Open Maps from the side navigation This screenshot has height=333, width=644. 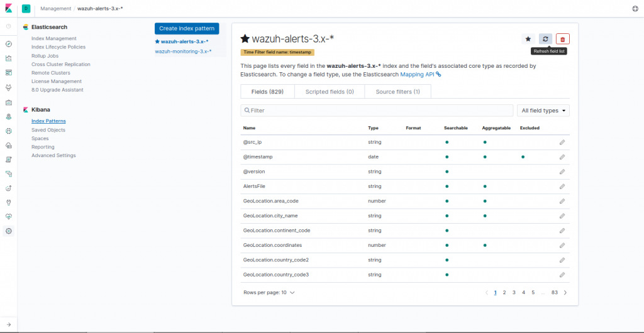9,116
